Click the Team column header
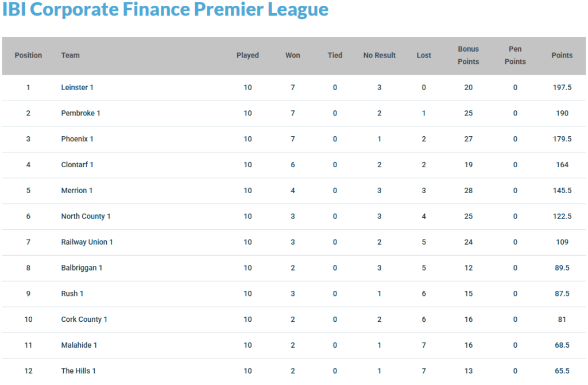This screenshot has height=385, width=588. point(70,56)
